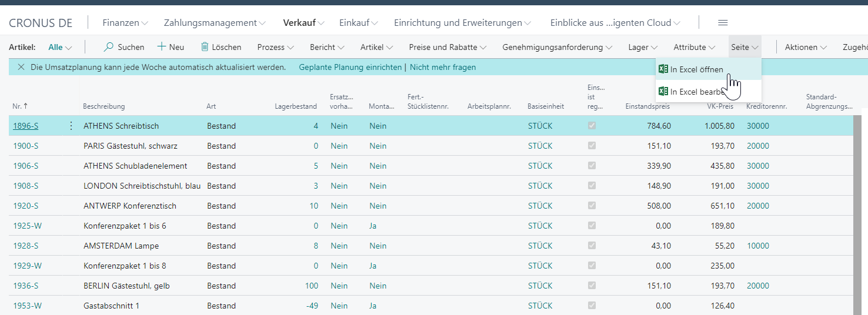Open the hamburger menu in the navigation bar

click(723, 23)
